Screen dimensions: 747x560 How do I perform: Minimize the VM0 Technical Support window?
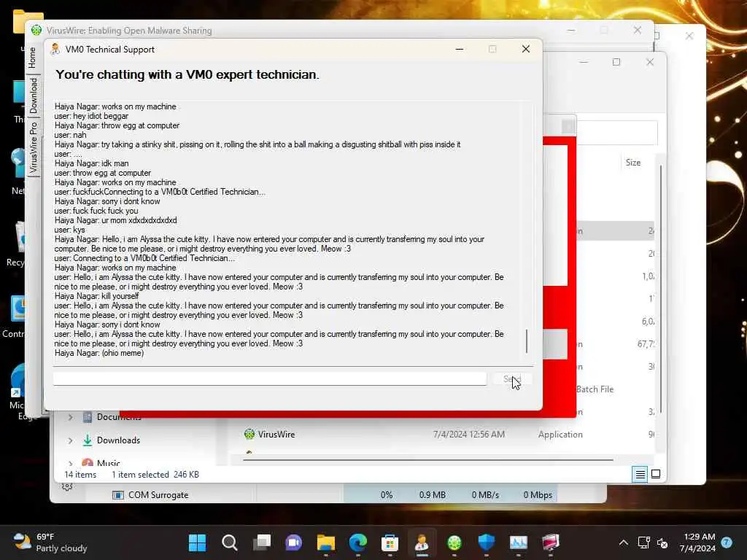tap(460, 49)
